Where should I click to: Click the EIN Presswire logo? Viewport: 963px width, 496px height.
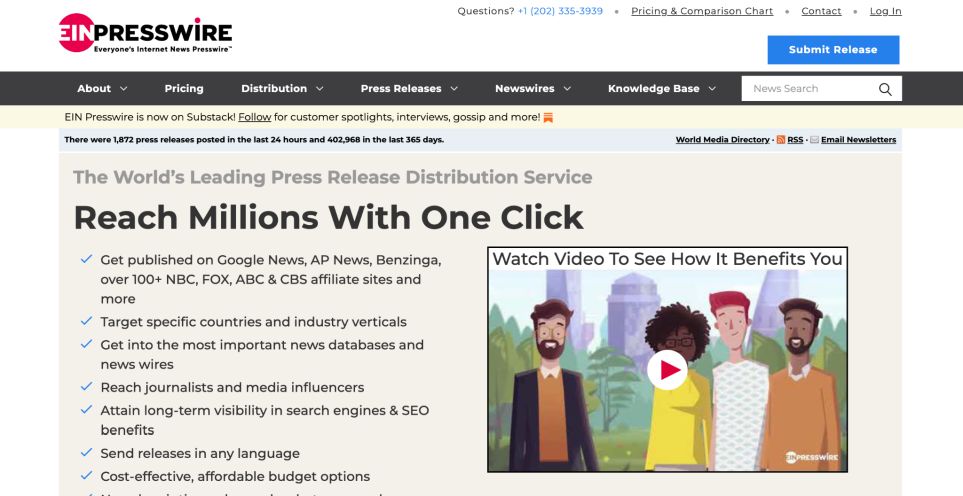tap(145, 33)
